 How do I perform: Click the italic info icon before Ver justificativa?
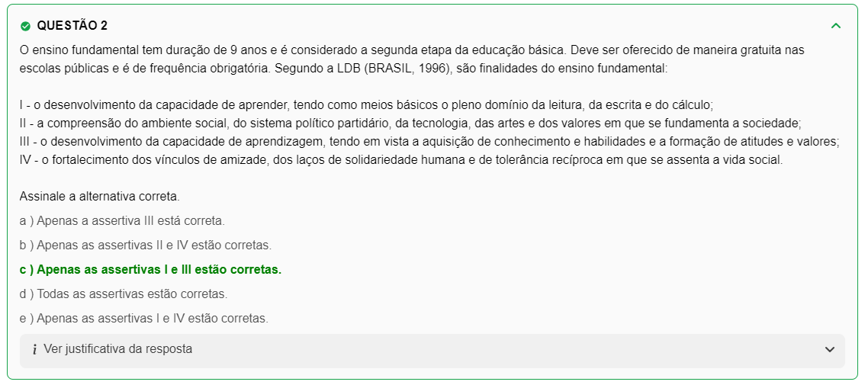34,349
